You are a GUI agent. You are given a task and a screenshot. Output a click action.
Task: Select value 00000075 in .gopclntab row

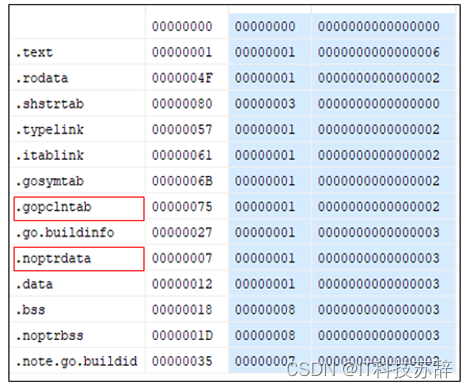tap(182, 207)
